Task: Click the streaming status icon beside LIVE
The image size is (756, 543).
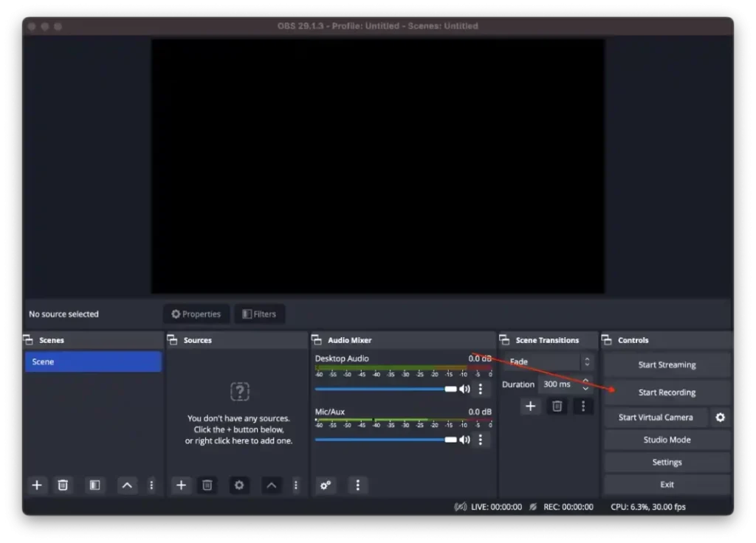Action: coord(461,507)
